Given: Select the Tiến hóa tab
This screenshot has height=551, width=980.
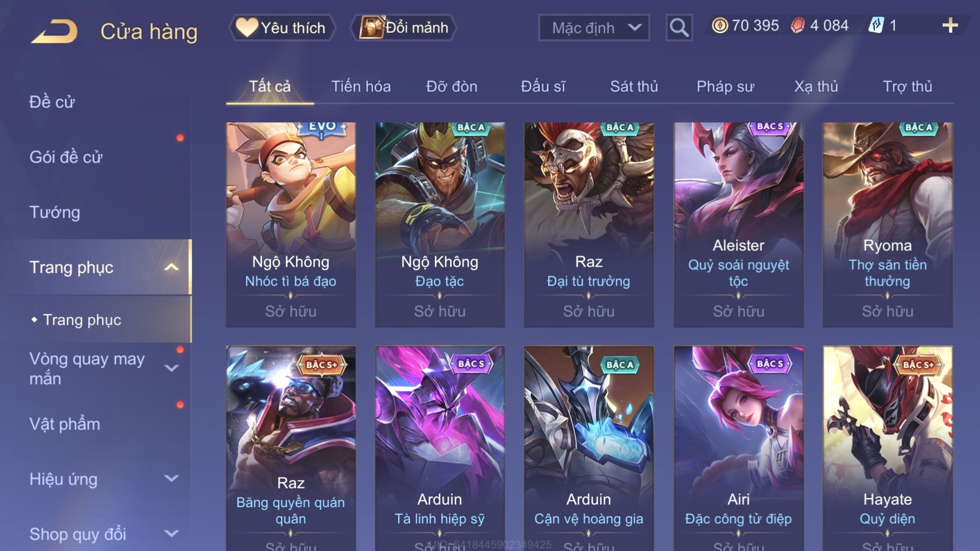Looking at the screenshot, I should (361, 86).
